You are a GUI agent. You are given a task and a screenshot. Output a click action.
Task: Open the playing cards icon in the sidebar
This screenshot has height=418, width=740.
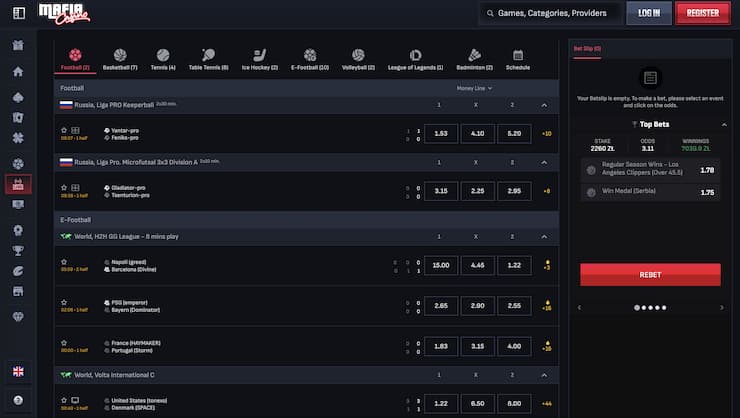[x=18, y=117]
